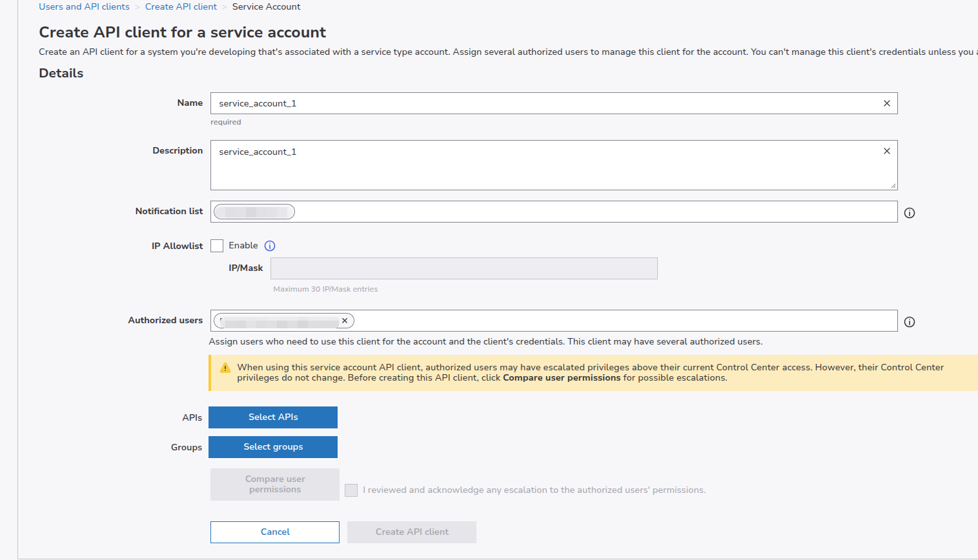Viewport: 978px width, 560px height.
Task: Remove the authorized user chip
Action: point(345,321)
